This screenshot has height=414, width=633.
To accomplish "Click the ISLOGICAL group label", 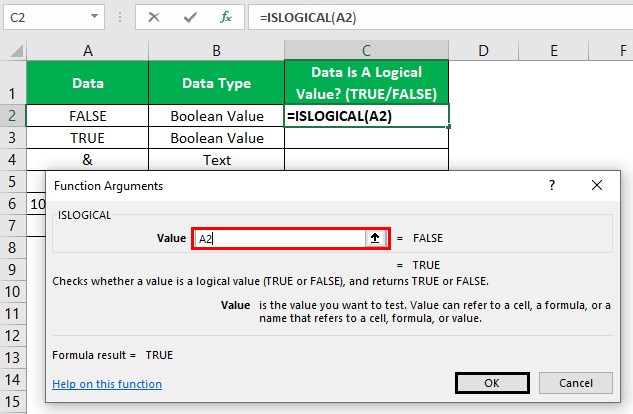I will pos(84,215).
